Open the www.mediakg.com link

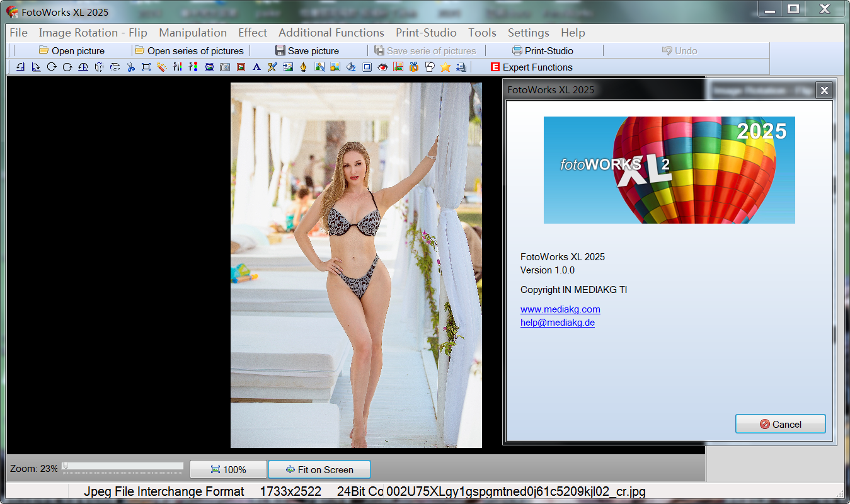click(560, 309)
